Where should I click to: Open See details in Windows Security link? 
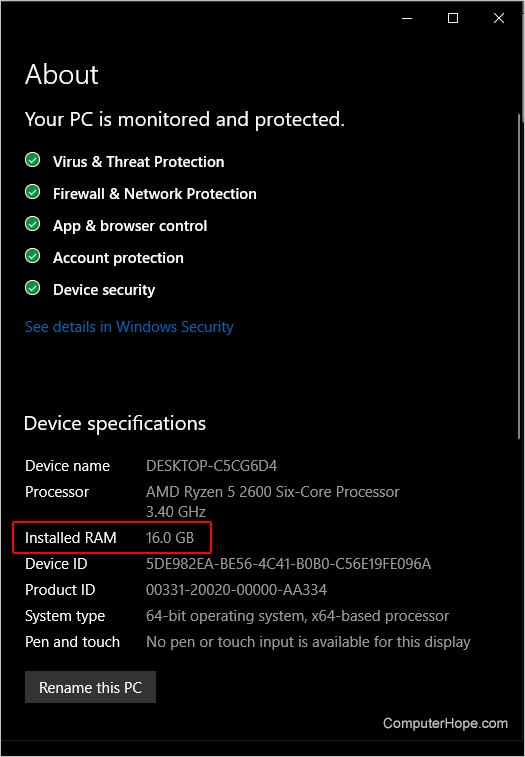(129, 327)
